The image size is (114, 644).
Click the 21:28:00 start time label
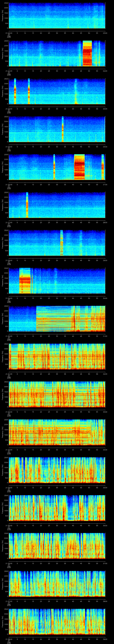point(9,260)
